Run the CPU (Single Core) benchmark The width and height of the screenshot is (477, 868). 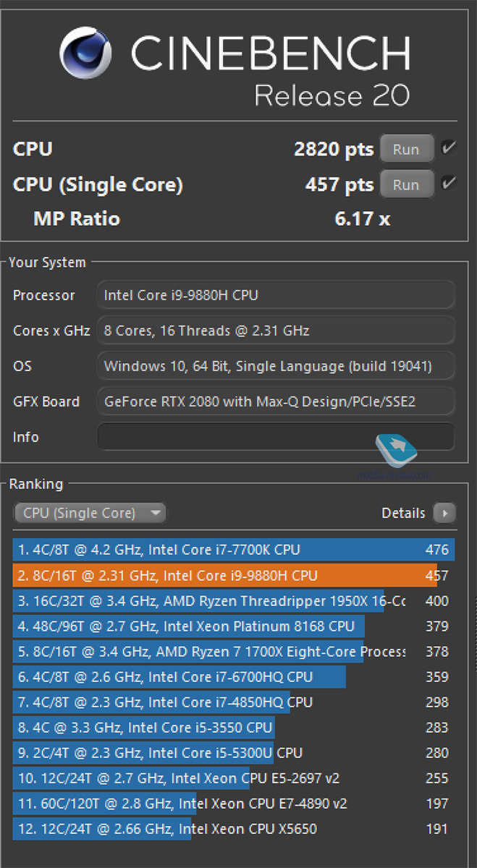[x=406, y=184]
